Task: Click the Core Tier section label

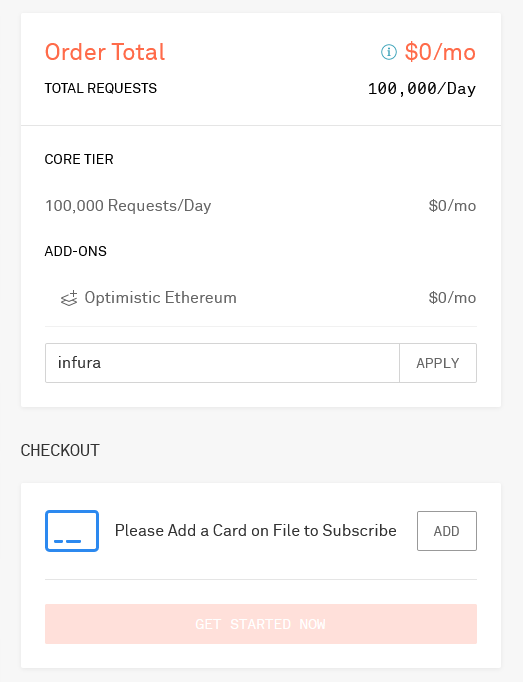Action: tap(79, 159)
